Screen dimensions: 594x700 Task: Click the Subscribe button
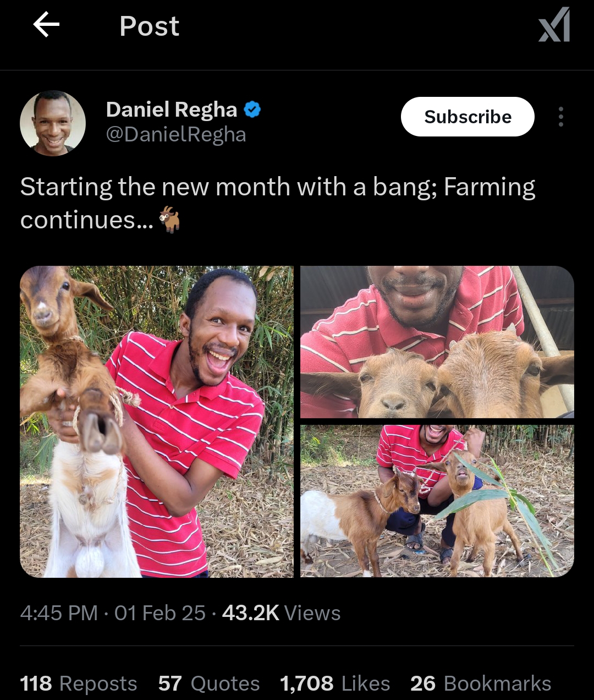pos(468,117)
